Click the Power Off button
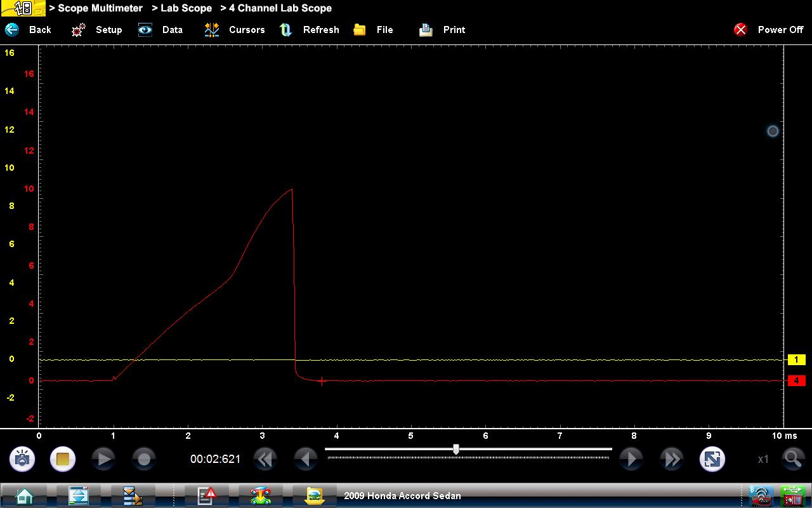This screenshot has height=508, width=812. [x=769, y=30]
